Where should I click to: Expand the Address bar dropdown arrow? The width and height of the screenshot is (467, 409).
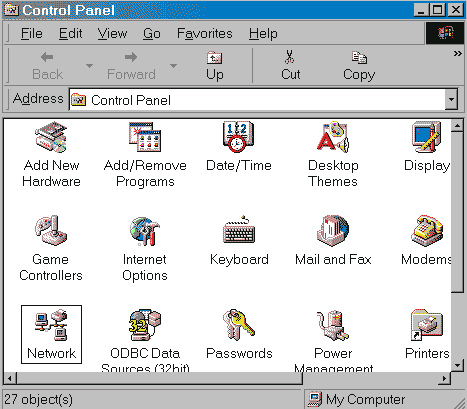tap(451, 99)
